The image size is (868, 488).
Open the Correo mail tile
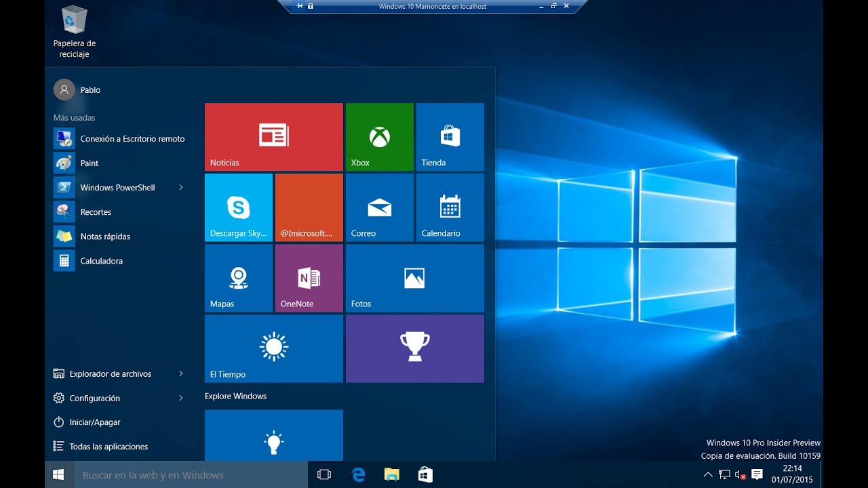pos(379,207)
